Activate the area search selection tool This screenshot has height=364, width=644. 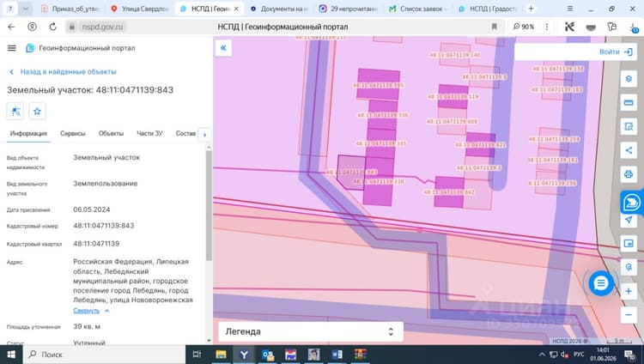(x=629, y=126)
